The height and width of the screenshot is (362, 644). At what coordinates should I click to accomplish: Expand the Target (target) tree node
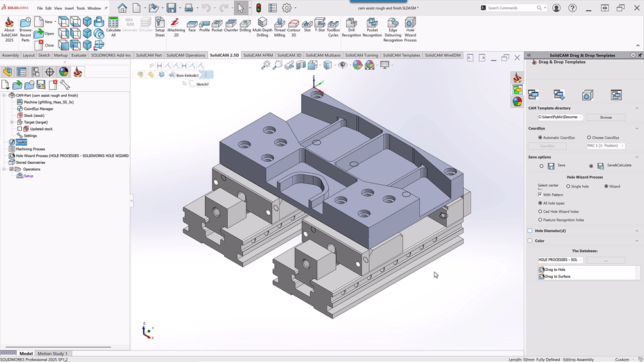[12, 123]
